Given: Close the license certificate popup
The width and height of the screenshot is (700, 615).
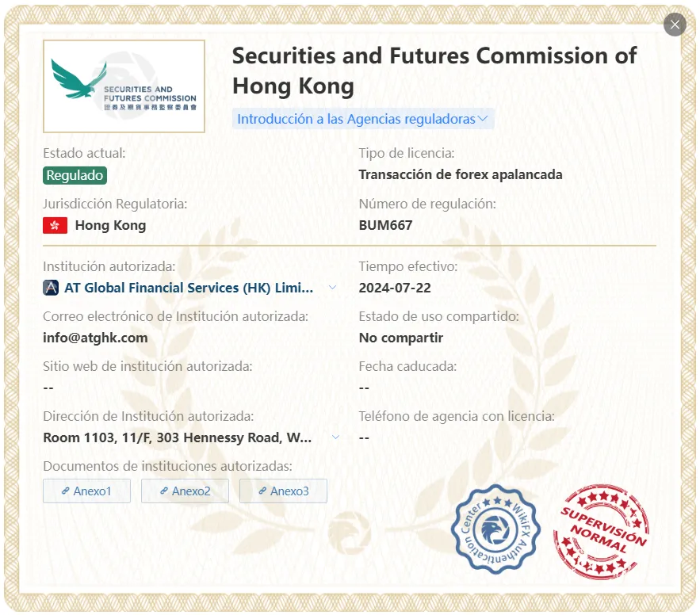Looking at the screenshot, I should [x=675, y=25].
